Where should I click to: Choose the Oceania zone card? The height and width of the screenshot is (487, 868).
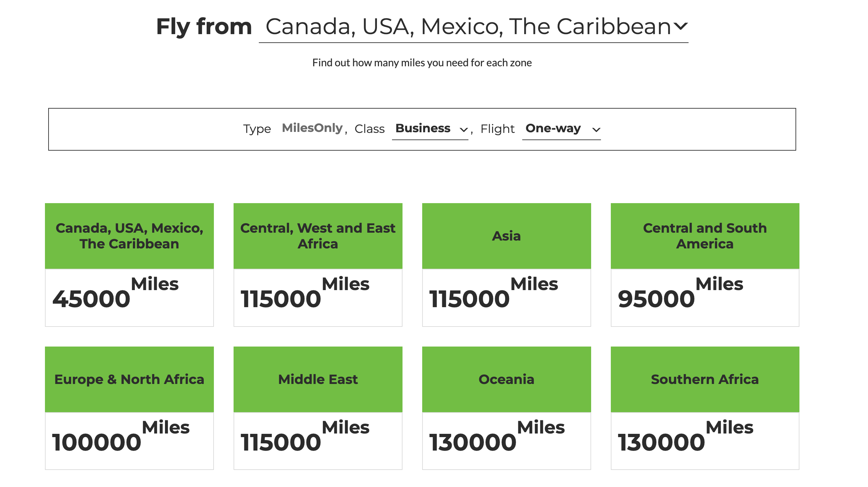click(506, 379)
